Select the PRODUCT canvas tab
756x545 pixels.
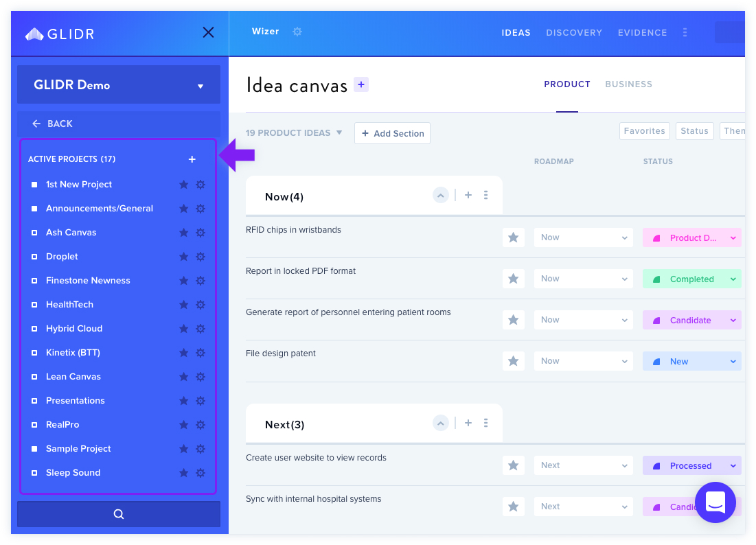(567, 84)
